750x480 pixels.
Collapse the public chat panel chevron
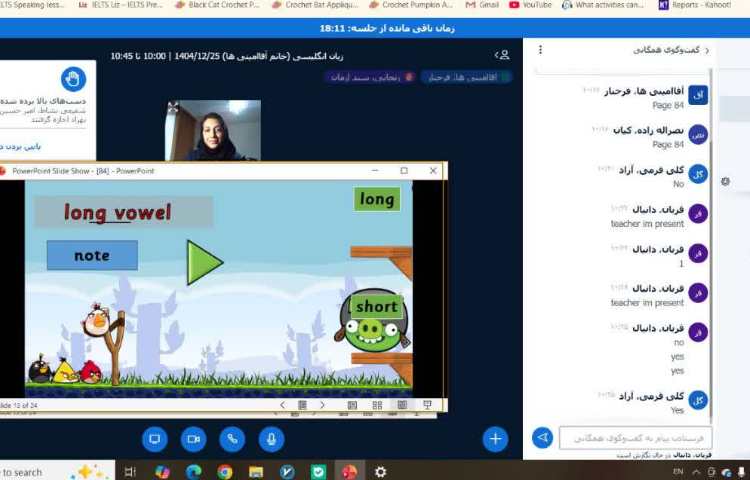pyautogui.click(x=707, y=50)
